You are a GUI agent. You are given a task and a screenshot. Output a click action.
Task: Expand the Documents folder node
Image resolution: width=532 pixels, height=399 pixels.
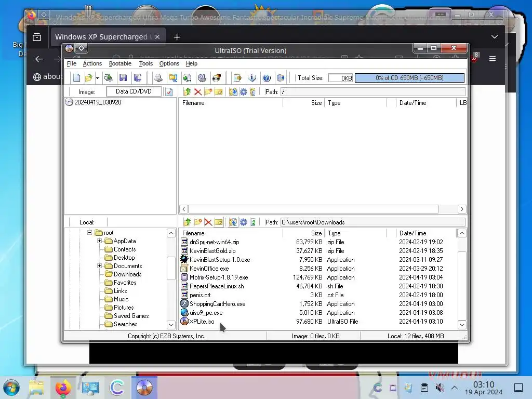point(99,265)
